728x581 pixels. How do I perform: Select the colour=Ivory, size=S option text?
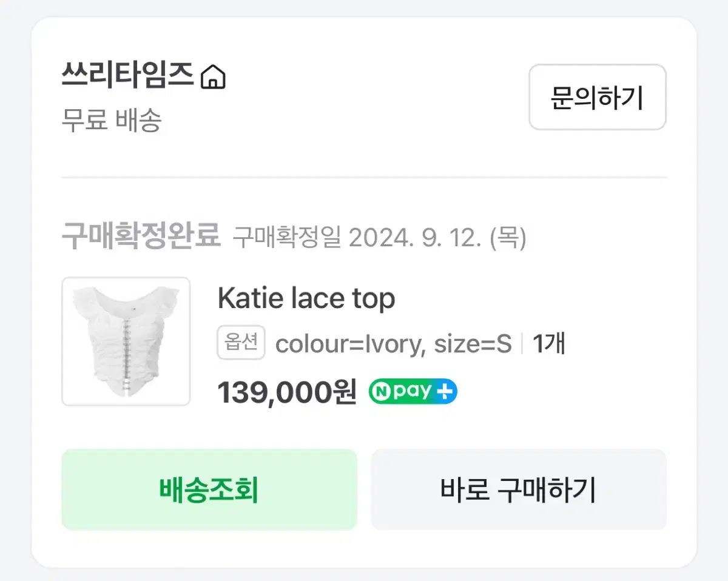click(394, 344)
